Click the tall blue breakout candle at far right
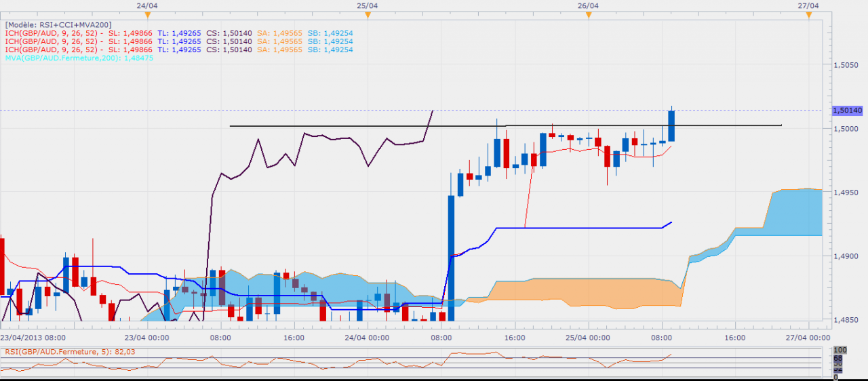Screen dimensions: 868x381 671,126
